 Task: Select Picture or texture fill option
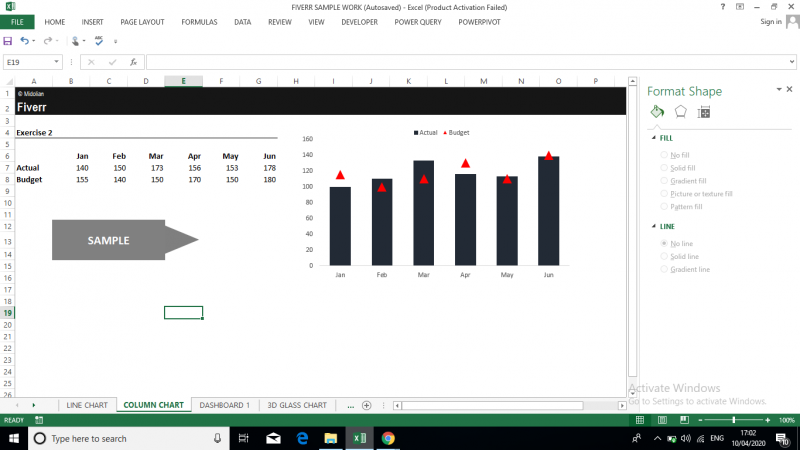(664, 194)
